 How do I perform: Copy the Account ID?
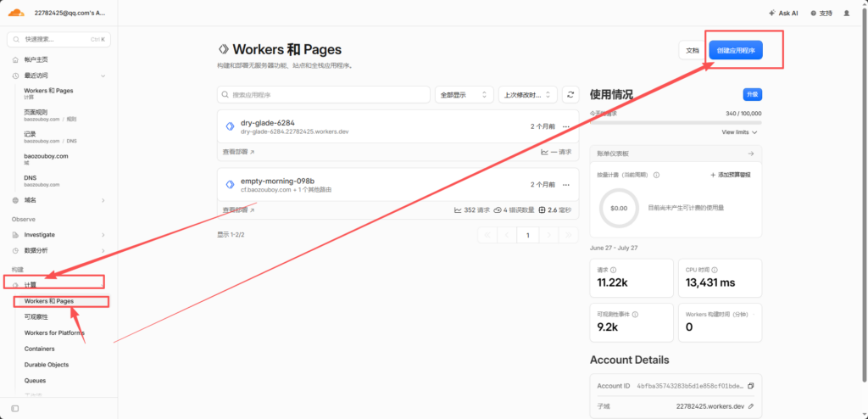pyautogui.click(x=751, y=386)
